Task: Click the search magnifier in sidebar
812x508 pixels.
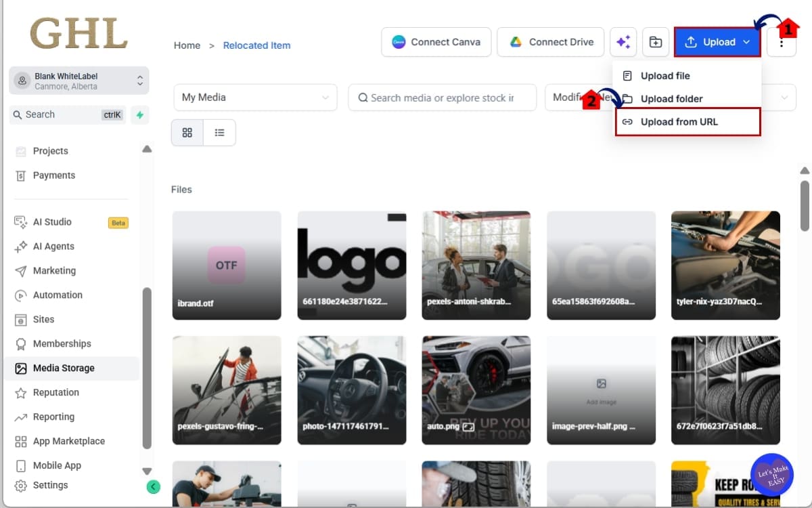Action: pos(18,114)
